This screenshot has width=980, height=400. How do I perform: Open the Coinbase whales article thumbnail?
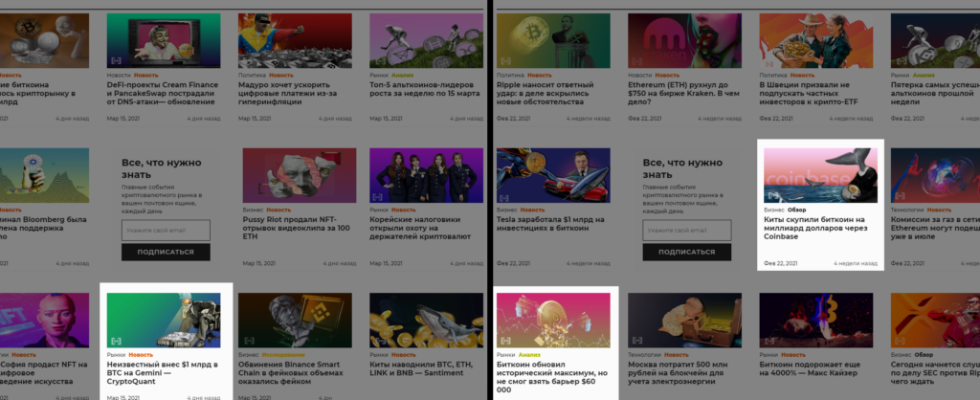tap(820, 175)
